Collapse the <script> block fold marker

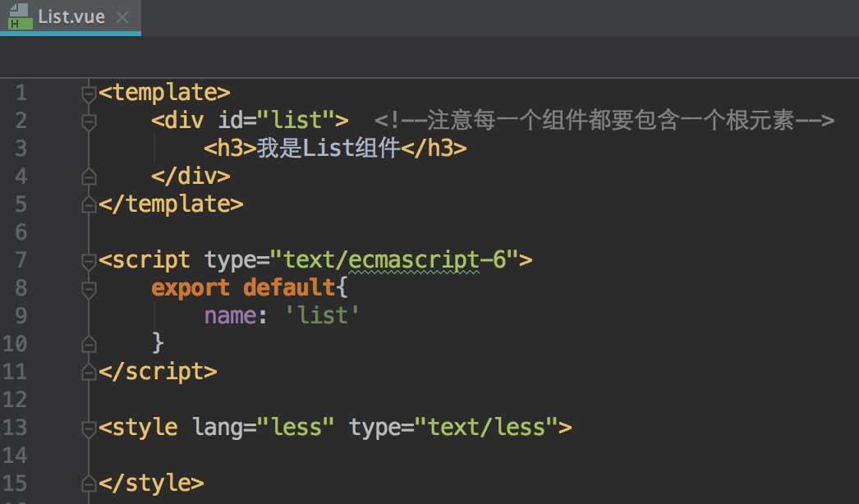tap(89, 261)
